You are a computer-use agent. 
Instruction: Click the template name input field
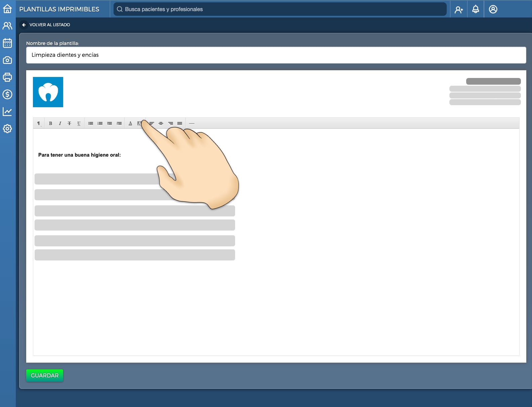tap(276, 55)
